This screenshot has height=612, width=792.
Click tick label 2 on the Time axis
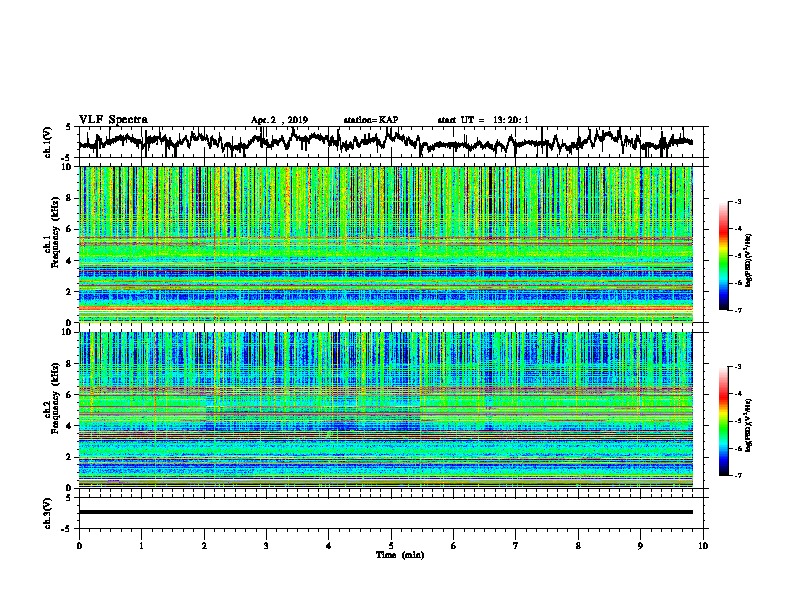pyautogui.click(x=204, y=546)
